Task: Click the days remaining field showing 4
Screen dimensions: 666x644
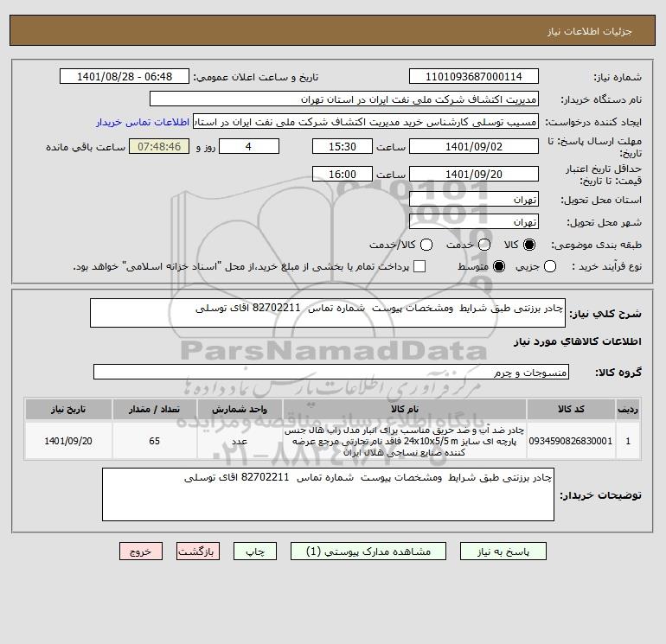Action: pyautogui.click(x=249, y=146)
